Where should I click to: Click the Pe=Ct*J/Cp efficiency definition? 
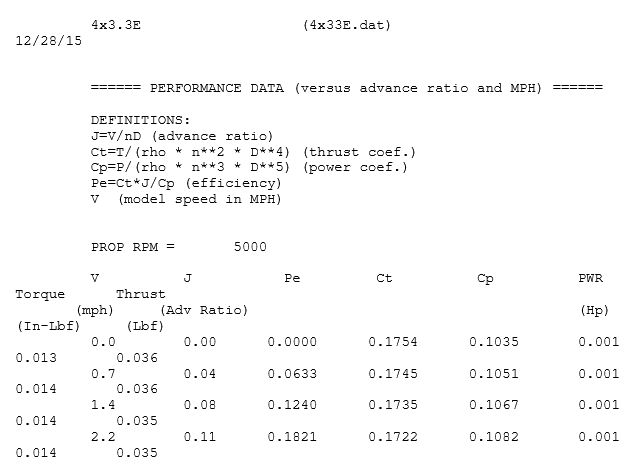point(186,183)
